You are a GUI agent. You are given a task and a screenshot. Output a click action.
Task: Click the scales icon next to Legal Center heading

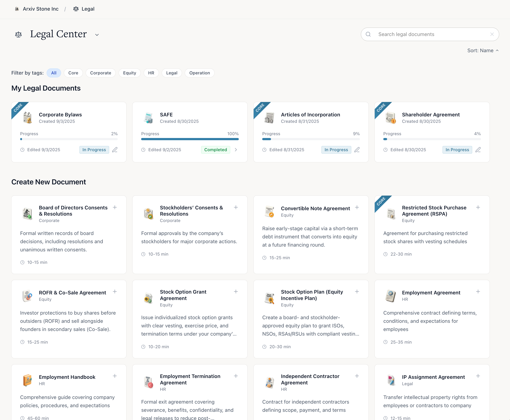click(x=18, y=34)
